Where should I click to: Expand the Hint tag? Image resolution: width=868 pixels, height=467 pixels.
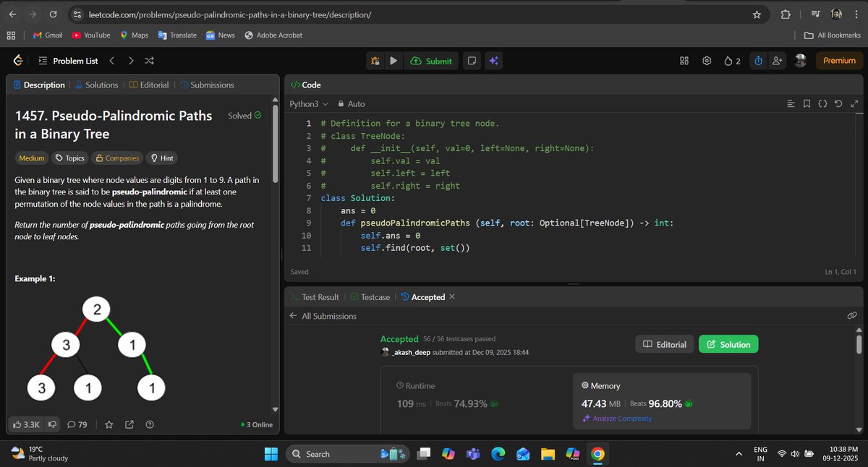point(161,158)
